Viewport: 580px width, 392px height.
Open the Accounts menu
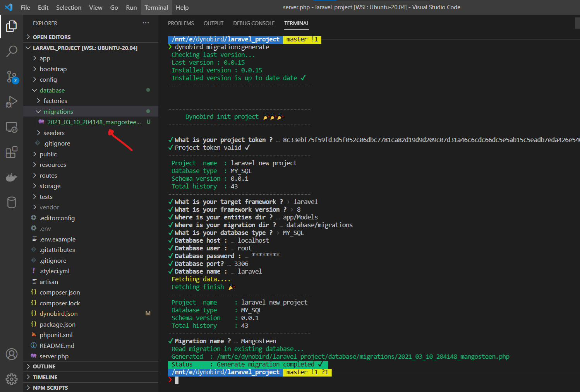tap(12, 354)
